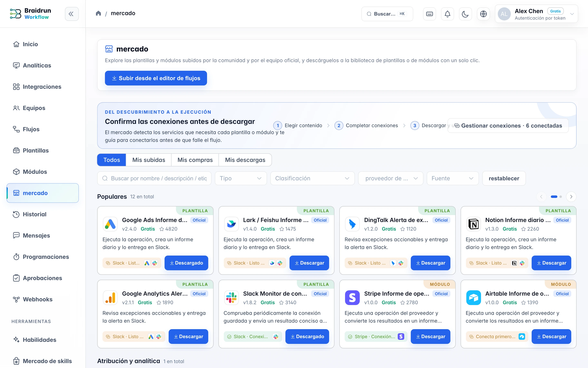588x368 pixels.
Task: Open Módulos in sidebar
Action: point(42,172)
